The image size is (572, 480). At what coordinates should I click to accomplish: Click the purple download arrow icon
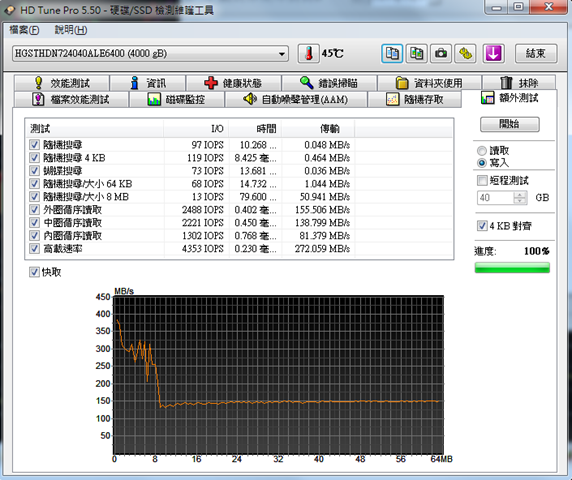pyautogui.click(x=494, y=53)
